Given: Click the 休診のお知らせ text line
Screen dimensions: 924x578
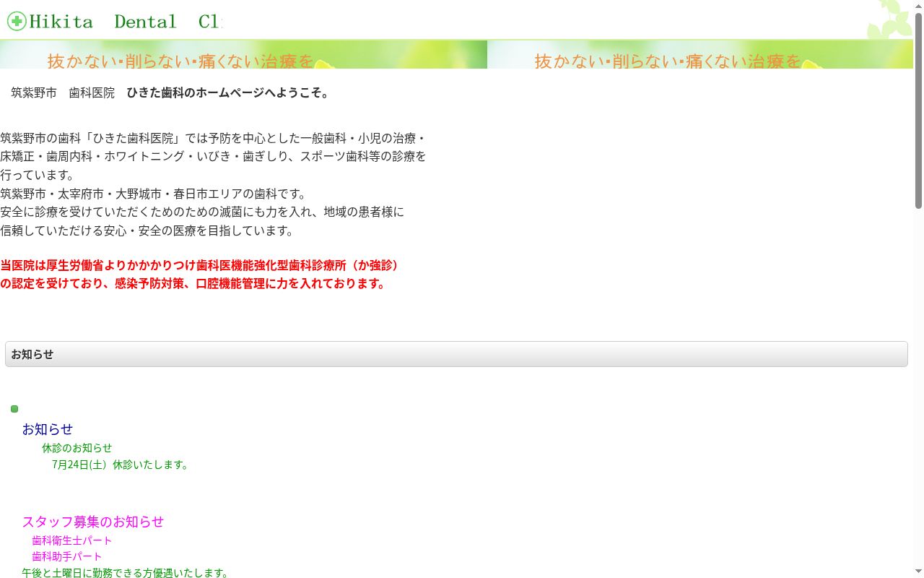Looking at the screenshot, I should (77, 448).
